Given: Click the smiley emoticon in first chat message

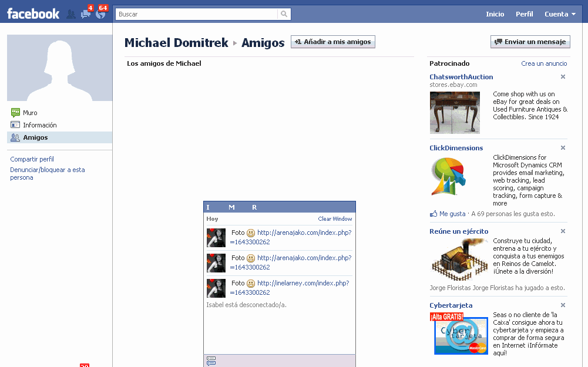Looking at the screenshot, I should pyautogui.click(x=251, y=233).
